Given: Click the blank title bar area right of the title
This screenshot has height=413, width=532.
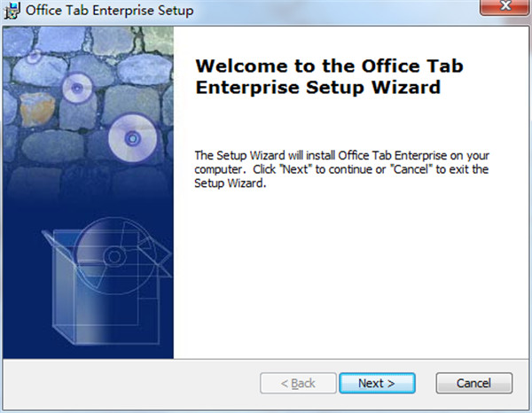Looking at the screenshot, I should 336,11.
